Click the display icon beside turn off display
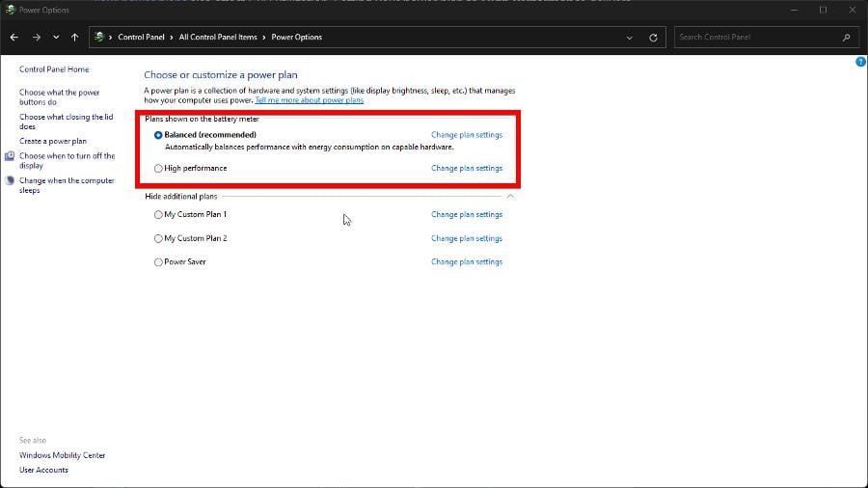The width and height of the screenshot is (868, 488). click(10, 156)
